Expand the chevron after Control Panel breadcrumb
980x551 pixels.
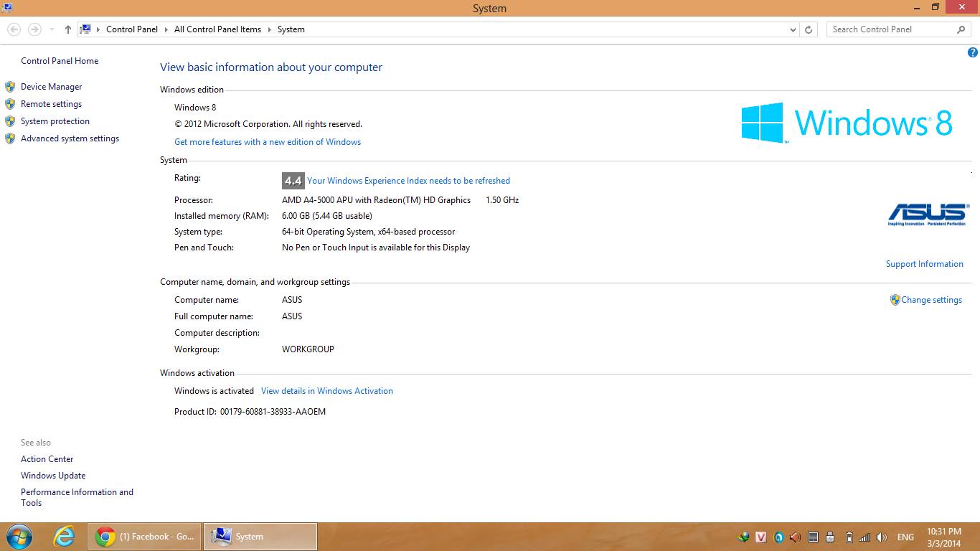coord(166,29)
